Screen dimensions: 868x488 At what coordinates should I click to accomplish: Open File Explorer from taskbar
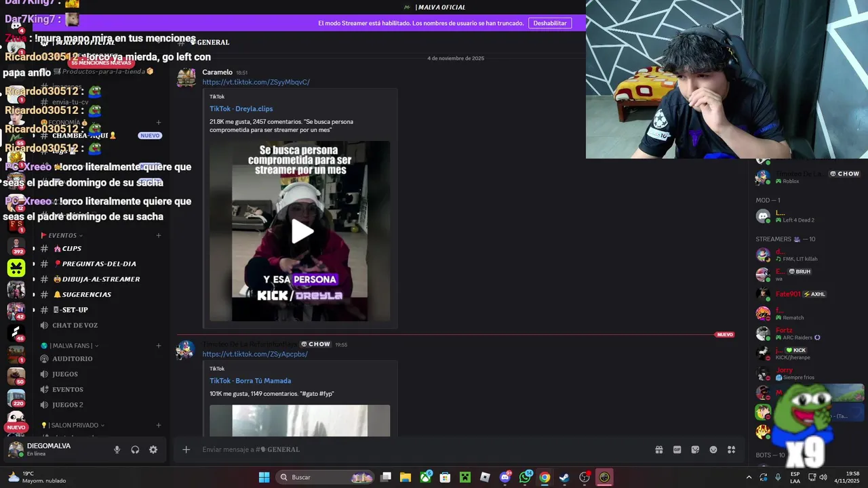coord(406,477)
